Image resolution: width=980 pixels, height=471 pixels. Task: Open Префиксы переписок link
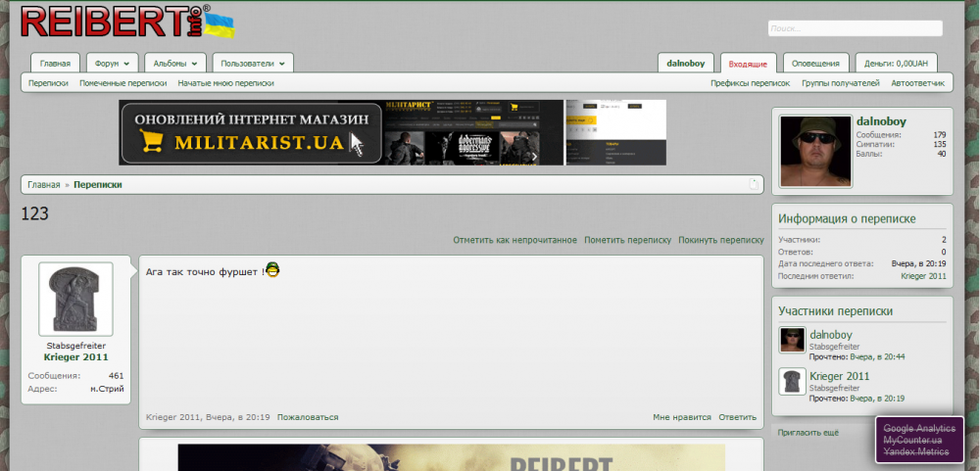click(x=750, y=83)
